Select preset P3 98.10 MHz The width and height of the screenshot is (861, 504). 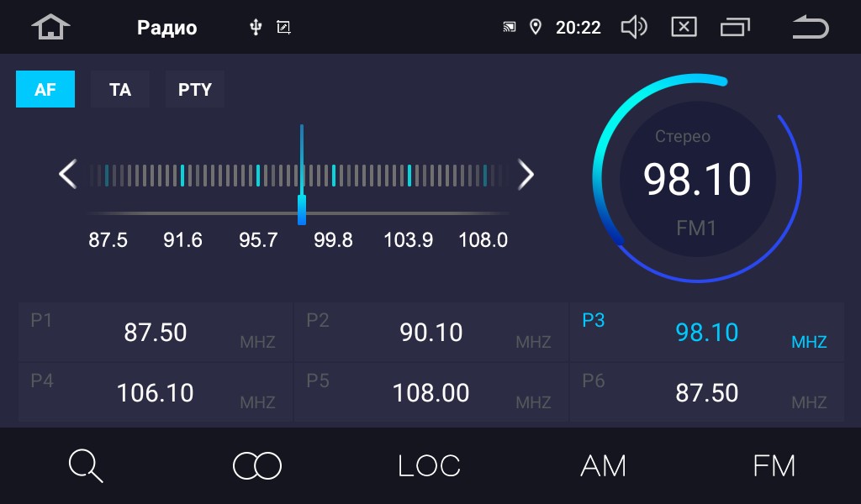tap(706, 332)
